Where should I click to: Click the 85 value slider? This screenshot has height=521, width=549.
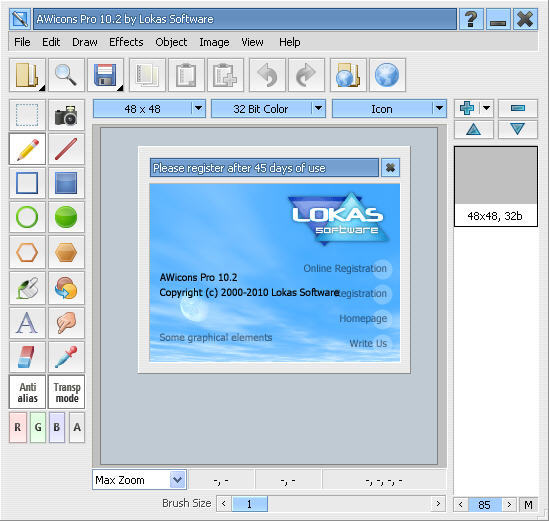pyautogui.click(x=484, y=505)
